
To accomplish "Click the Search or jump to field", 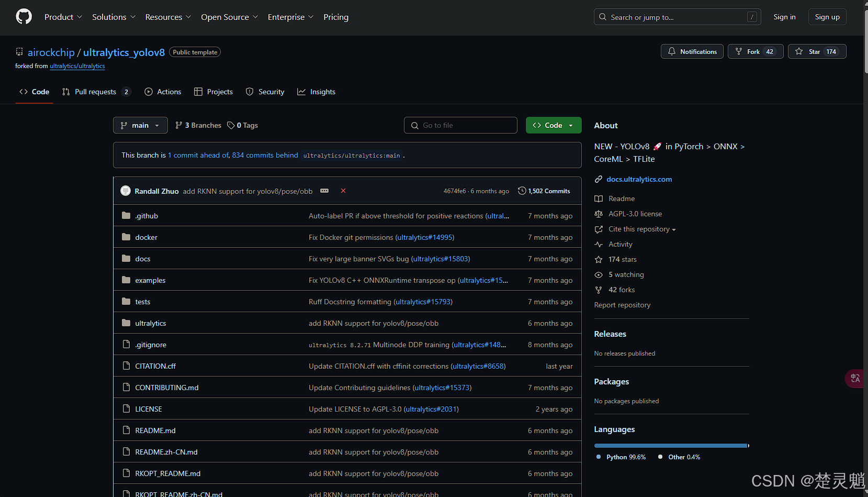I will tap(677, 17).
